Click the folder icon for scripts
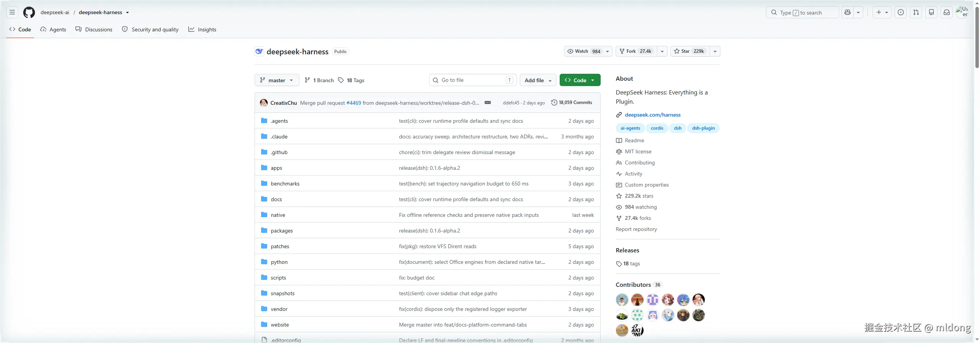 coord(264,278)
